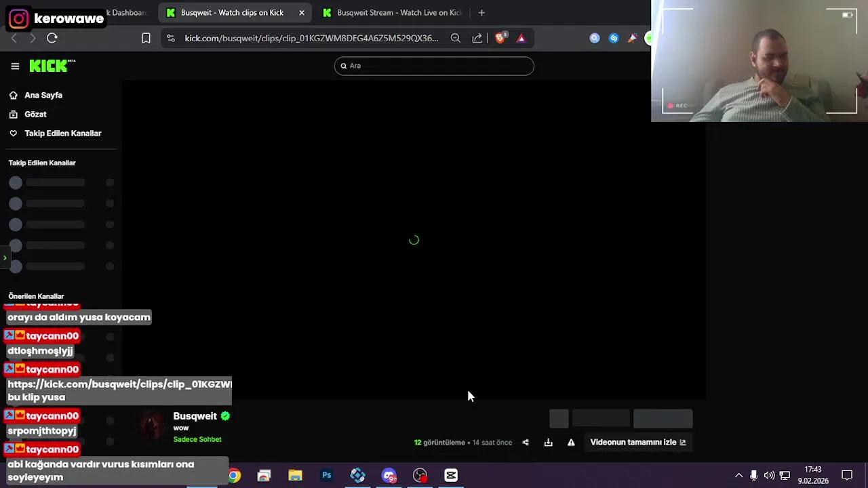Expand hidden system tray icons
The width and height of the screenshot is (868, 488).
pyautogui.click(x=738, y=475)
